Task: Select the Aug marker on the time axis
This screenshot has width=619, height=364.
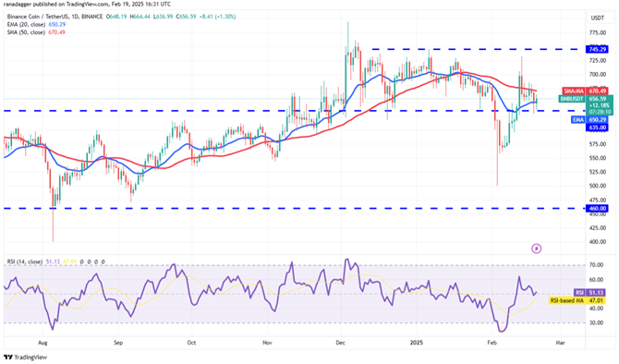Action: [42, 343]
